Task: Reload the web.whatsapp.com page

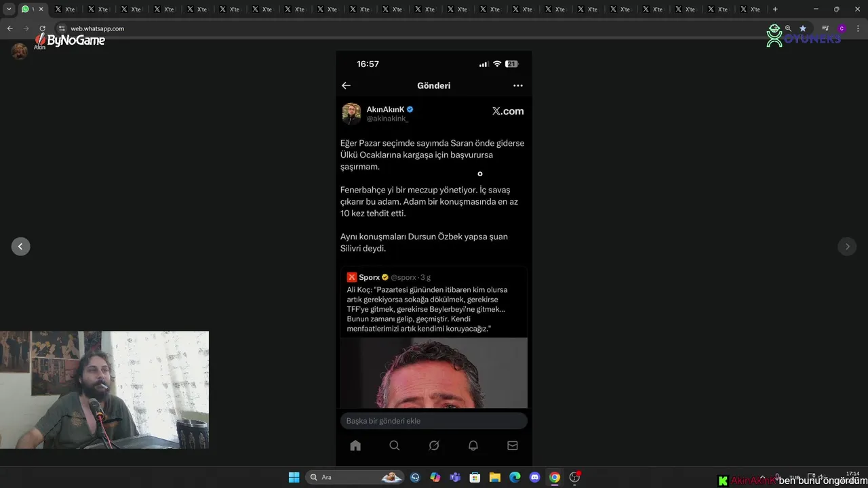Action: 42,28
